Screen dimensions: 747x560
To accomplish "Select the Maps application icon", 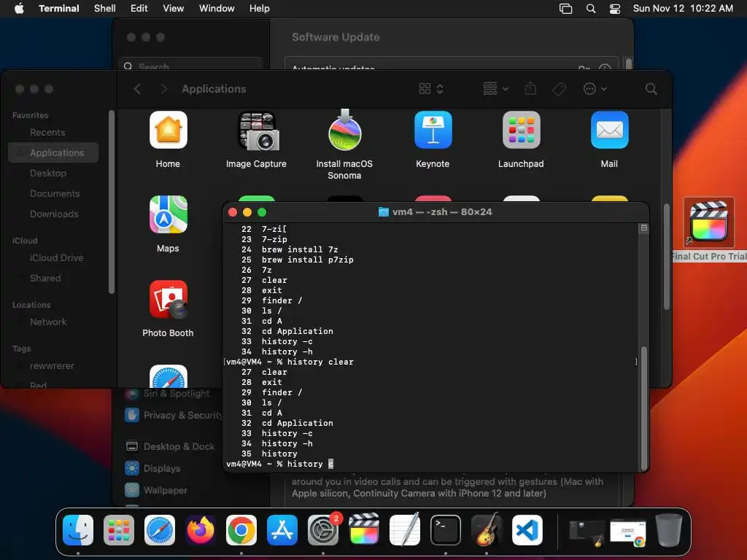I will [x=169, y=214].
